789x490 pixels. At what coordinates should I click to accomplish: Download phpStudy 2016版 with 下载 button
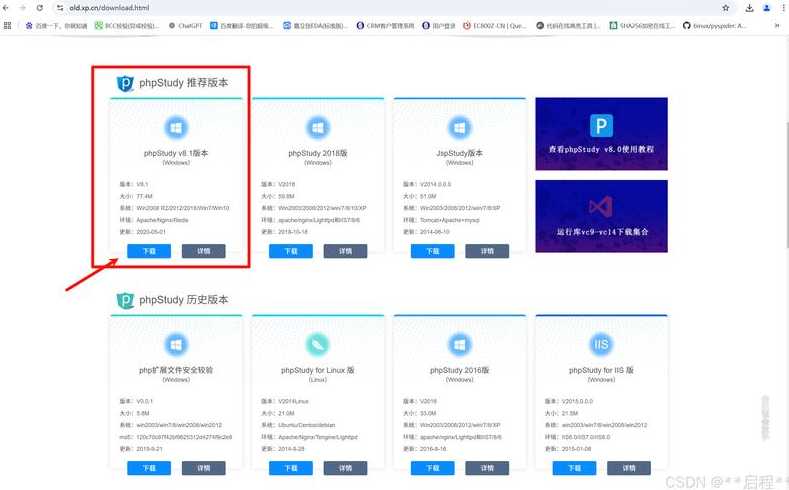click(433, 468)
